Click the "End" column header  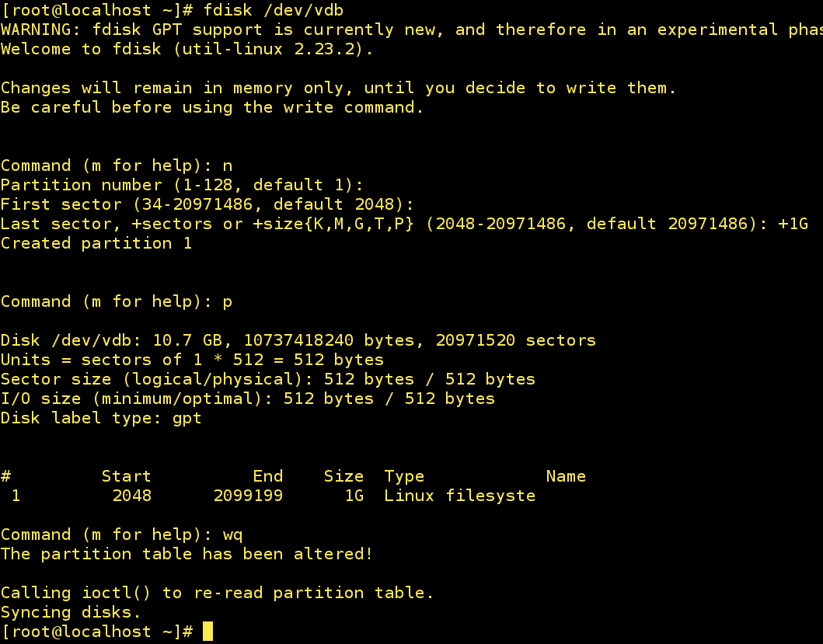pyautogui.click(x=268, y=476)
